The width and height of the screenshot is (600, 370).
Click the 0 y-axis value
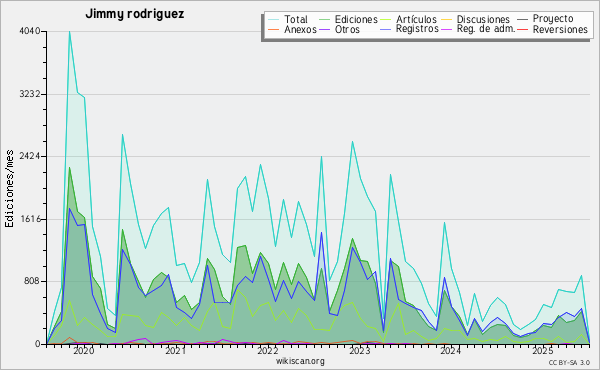38,344
